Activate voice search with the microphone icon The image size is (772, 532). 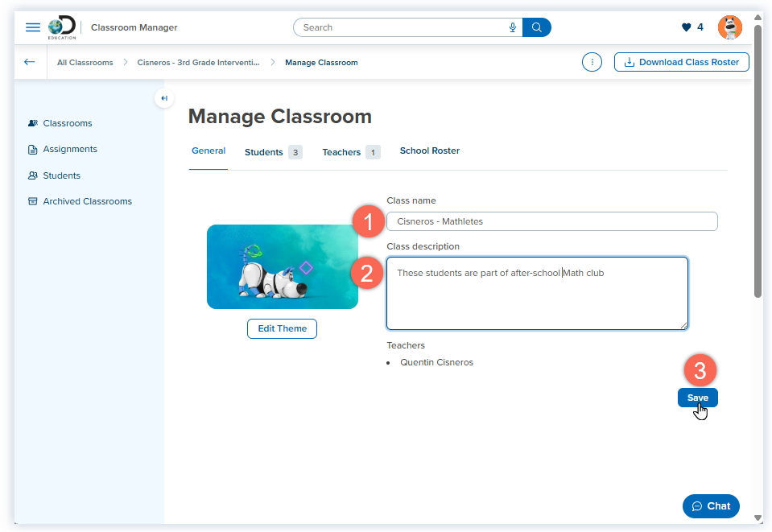(513, 27)
